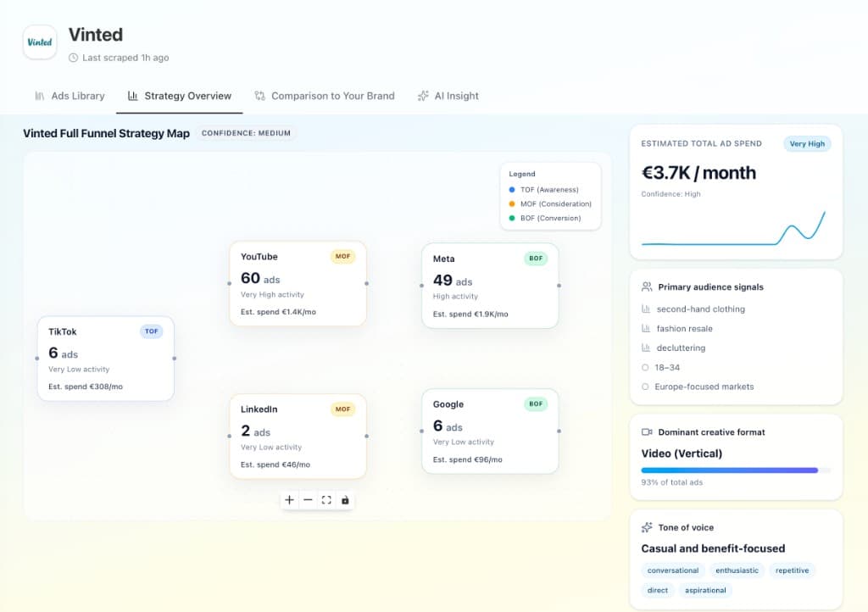868x612 pixels.
Task: Click the conversational tone tag
Action: coord(672,570)
